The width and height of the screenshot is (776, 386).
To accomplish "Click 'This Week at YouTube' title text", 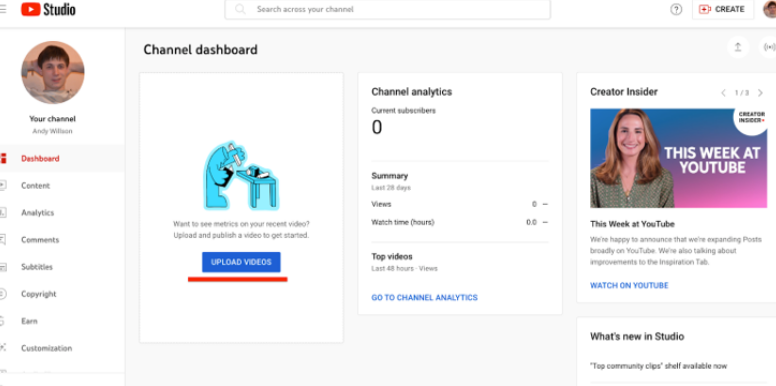I will tap(632, 224).
